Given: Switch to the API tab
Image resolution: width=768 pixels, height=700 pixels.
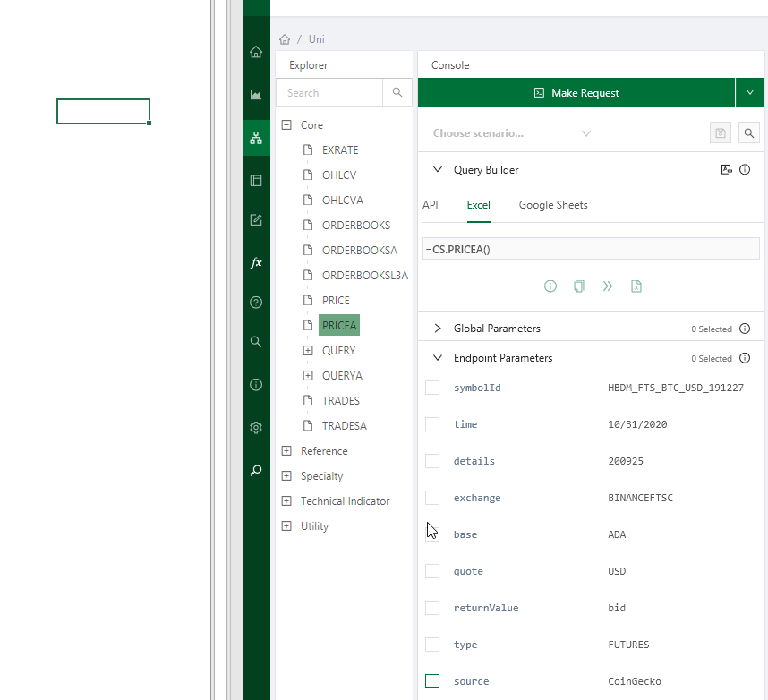Looking at the screenshot, I should click(430, 204).
